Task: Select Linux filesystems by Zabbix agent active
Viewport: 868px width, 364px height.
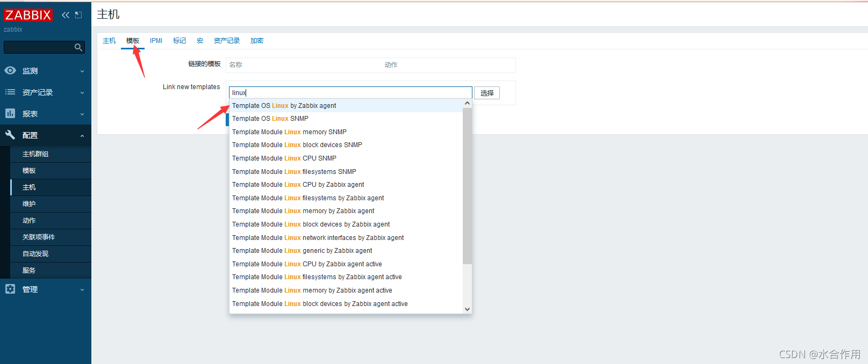Action: [x=346, y=277]
